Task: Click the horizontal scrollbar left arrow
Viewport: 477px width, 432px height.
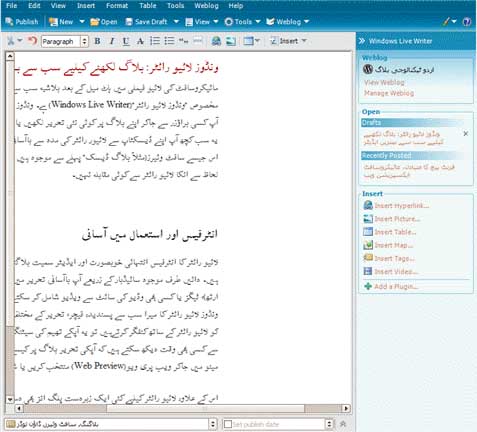Action: [x=19, y=408]
